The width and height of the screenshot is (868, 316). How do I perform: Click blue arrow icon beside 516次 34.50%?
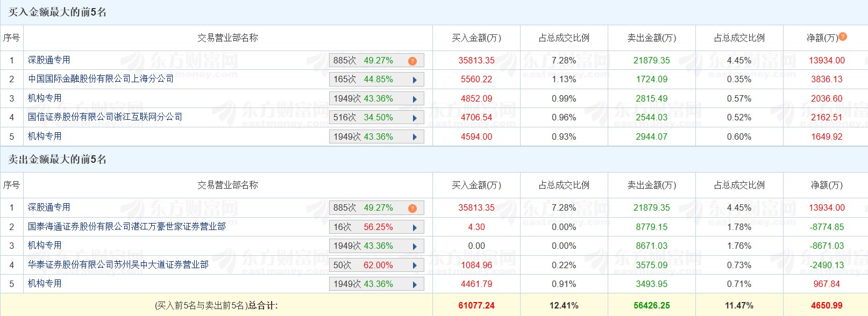pyautogui.click(x=415, y=118)
